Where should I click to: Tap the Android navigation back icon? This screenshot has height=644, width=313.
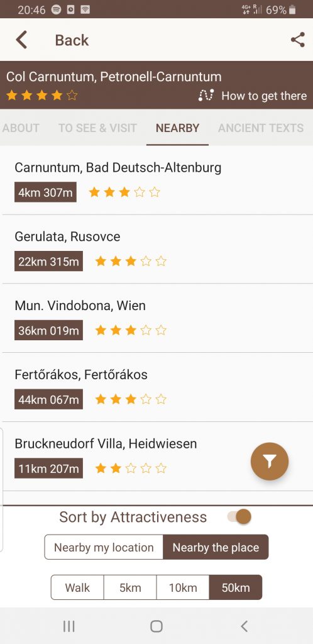(x=244, y=626)
